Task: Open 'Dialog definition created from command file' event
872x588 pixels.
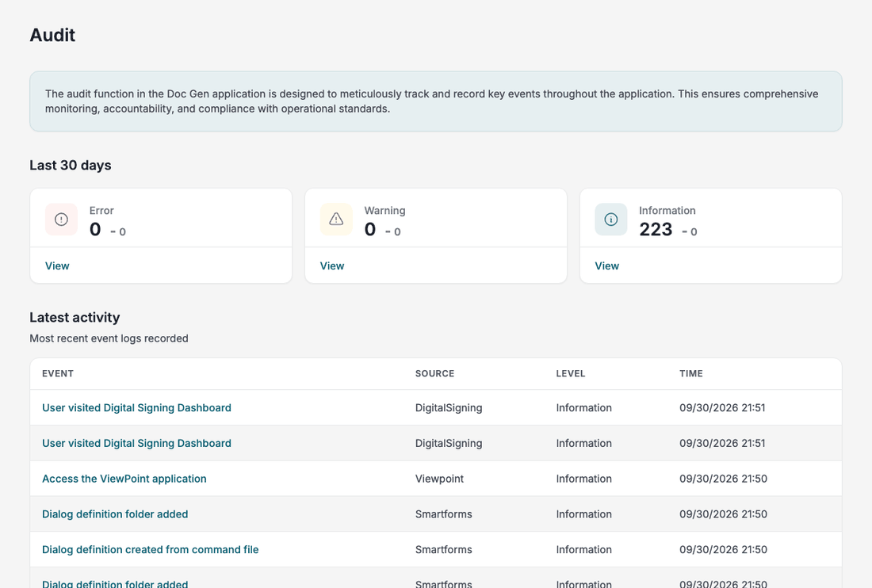Action: (150, 550)
